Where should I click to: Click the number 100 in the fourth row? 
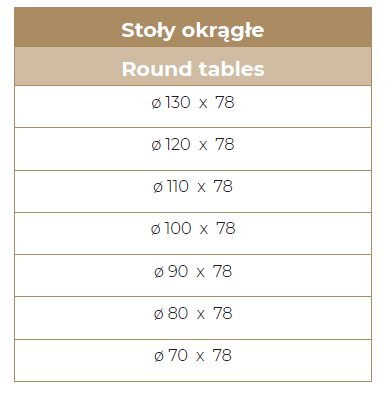(x=178, y=228)
